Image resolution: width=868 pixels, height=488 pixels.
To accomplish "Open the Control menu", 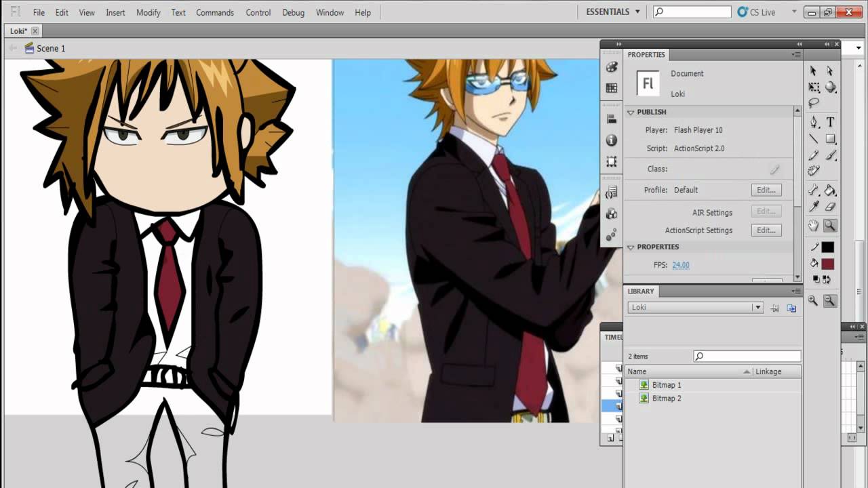I will click(258, 12).
